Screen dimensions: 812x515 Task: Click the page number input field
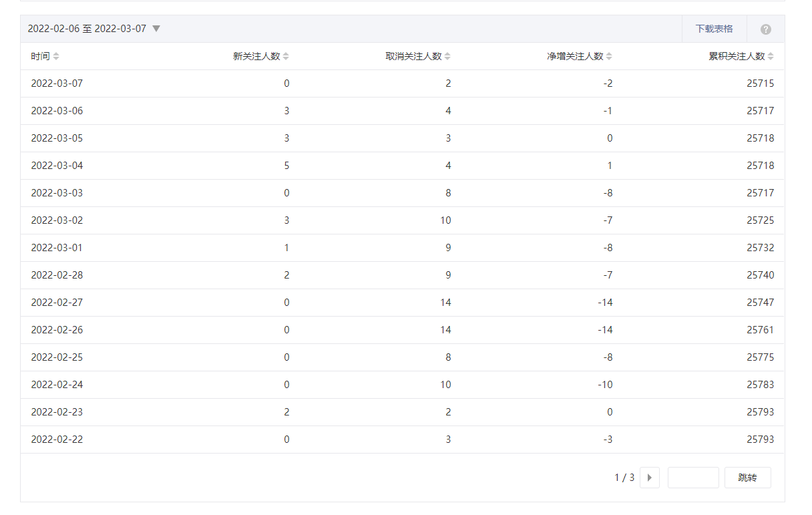(x=692, y=478)
